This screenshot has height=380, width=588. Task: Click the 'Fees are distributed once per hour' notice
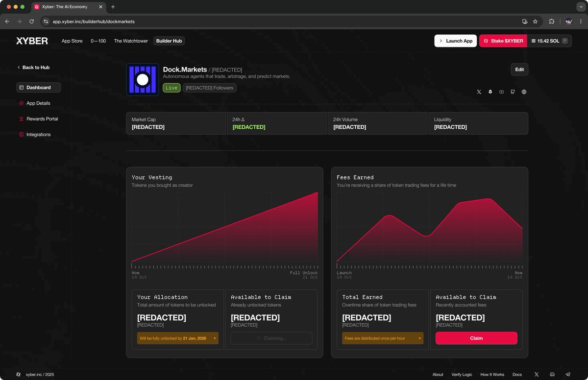click(383, 338)
